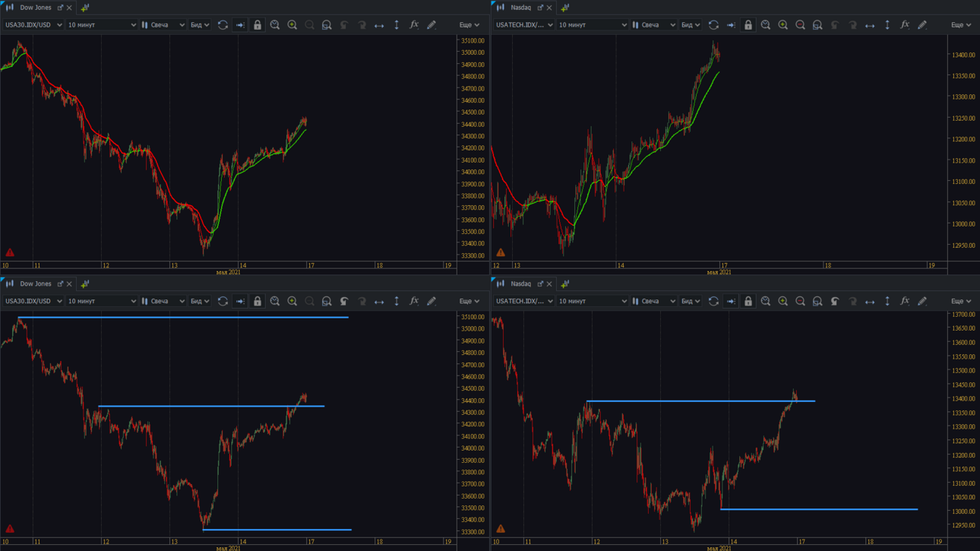The image size is (980, 551).
Task: Open 10 минут period dropdown in top-left chart
Action: [x=102, y=25]
